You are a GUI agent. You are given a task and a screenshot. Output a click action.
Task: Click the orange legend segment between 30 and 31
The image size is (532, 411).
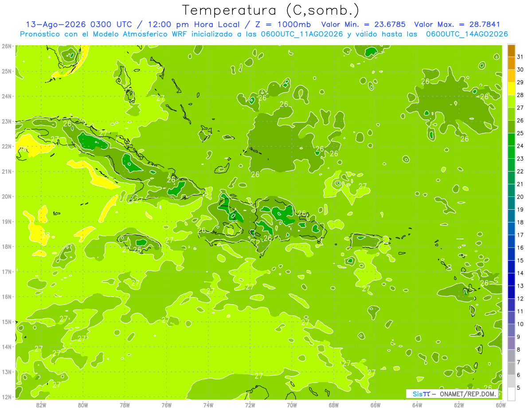[x=511, y=63]
